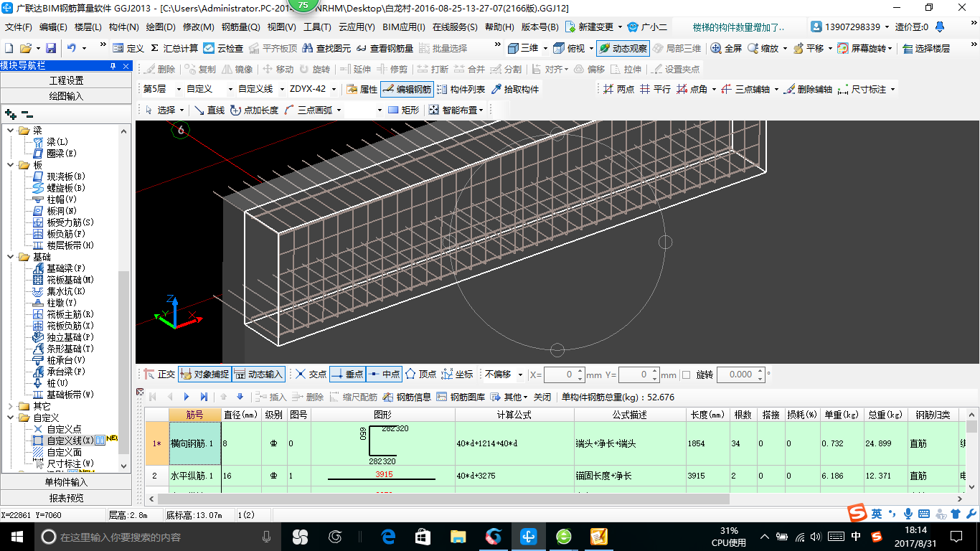This screenshot has width=980, height=551.
Task: Expand the 其它 tree group
Action: coord(10,406)
